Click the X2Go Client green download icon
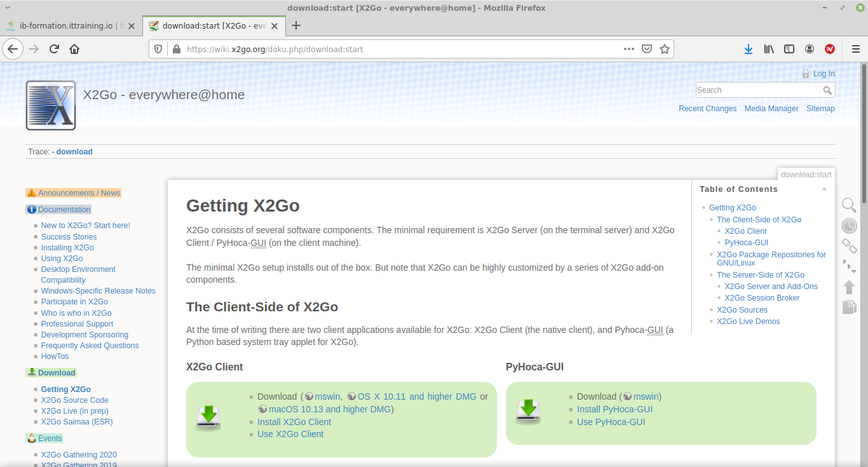Screen dimensions: 868x467 pyautogui.click(x=209, y=417)
